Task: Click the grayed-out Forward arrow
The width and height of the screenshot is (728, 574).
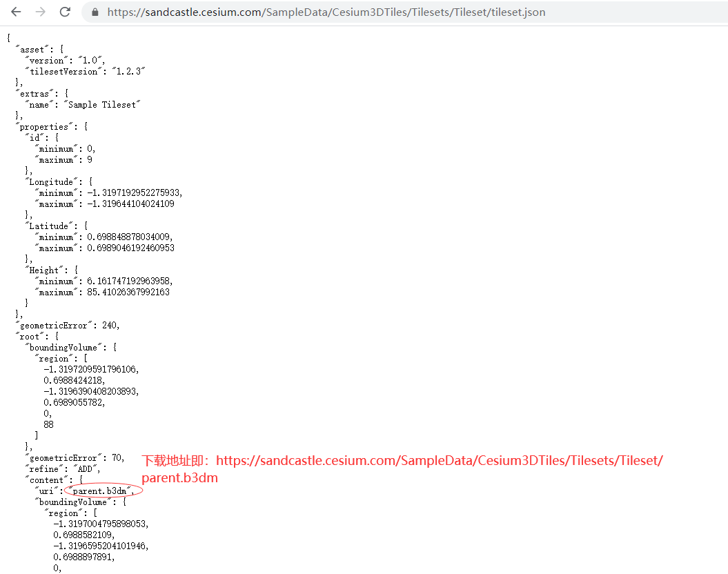Action: pos(40,12)
